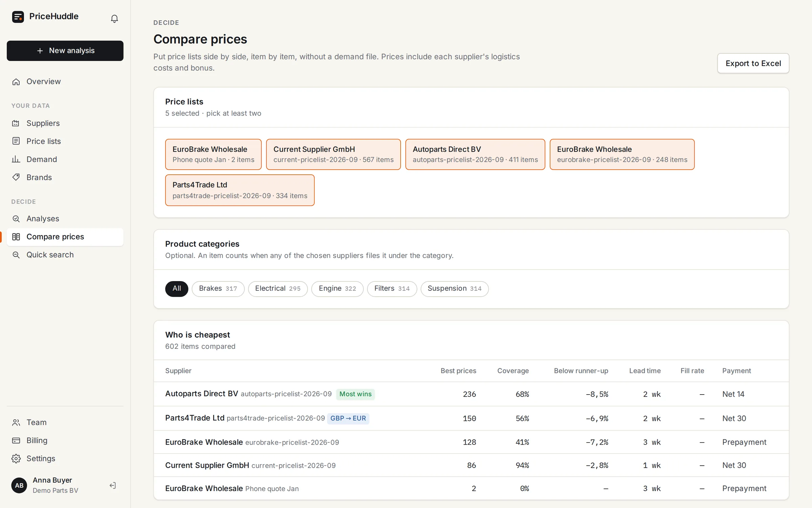
Task: Click the Brands tag icon
Action: [16, 177]
